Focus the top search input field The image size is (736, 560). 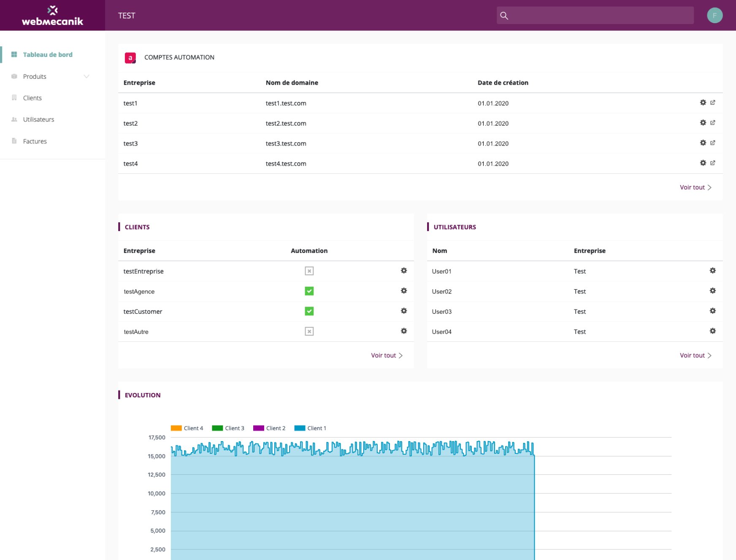(x=595, y=16)
